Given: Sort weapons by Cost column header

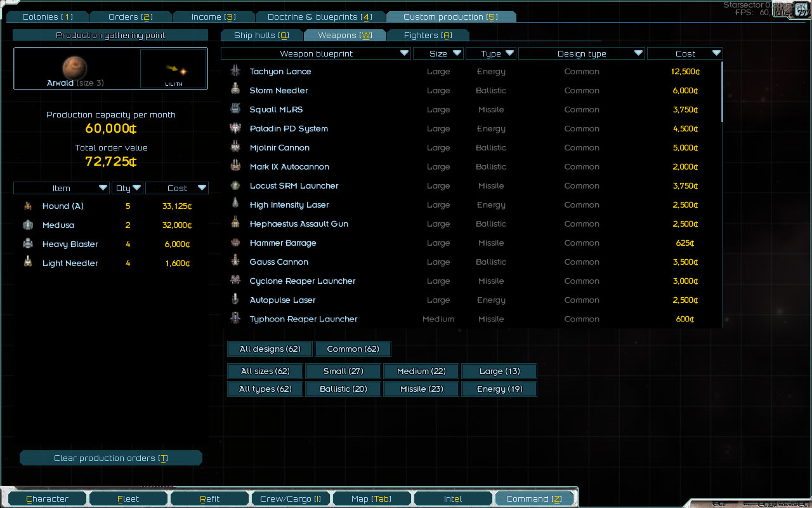Looking at the screenshot, I should pyautogui.click(x=685, y=54).
